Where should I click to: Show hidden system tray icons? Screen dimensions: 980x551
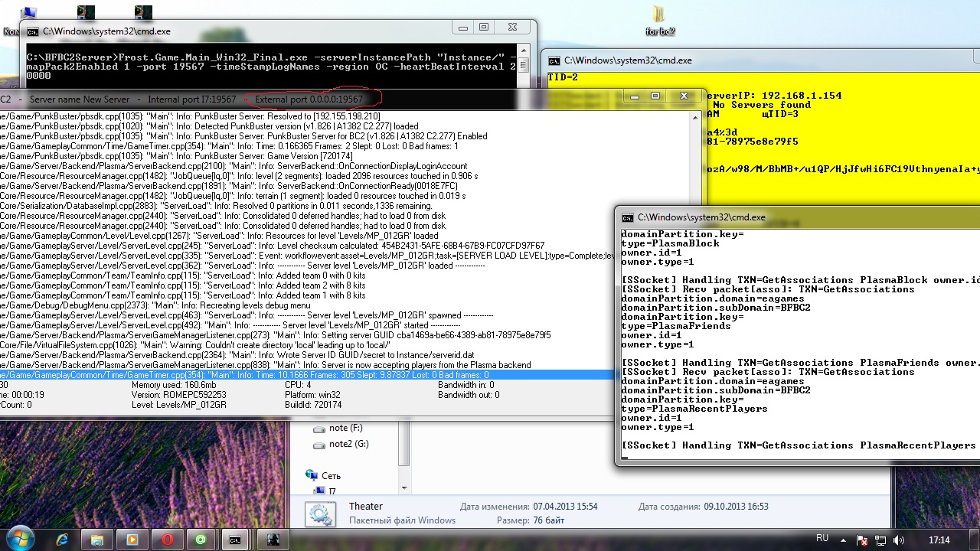[844, 540]
